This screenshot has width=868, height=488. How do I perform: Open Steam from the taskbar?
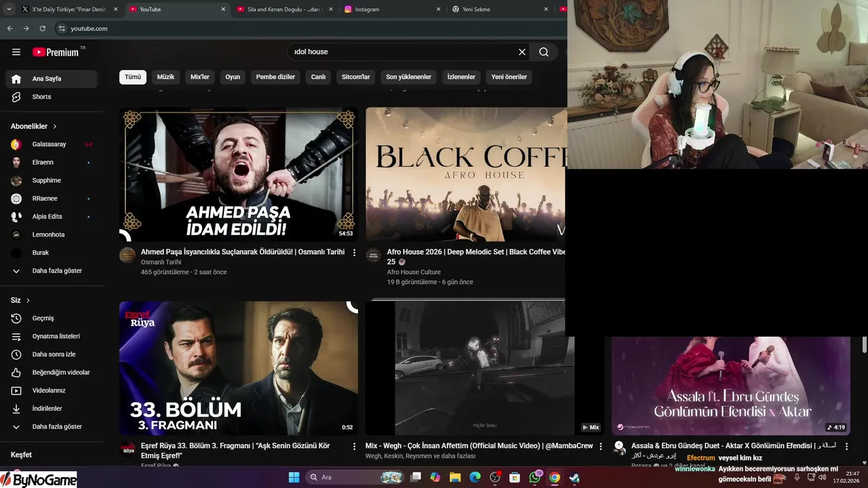[x=574, y=478]
